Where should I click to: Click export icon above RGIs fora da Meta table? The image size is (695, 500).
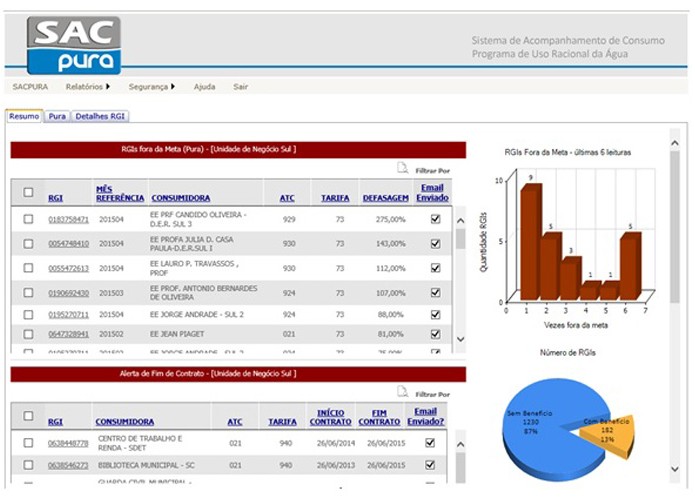[x=402, y=168]
